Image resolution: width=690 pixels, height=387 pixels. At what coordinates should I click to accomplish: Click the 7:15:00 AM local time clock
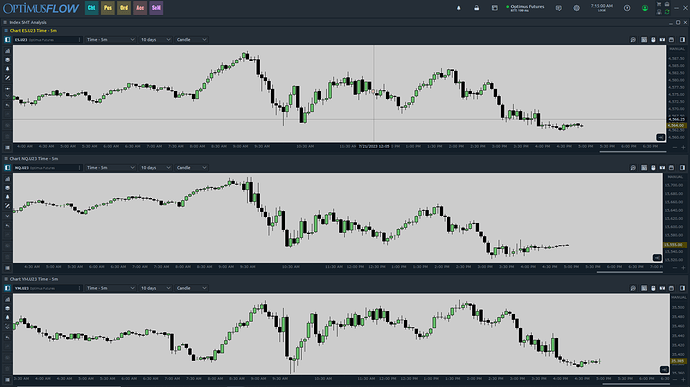(x=602, y=7)
